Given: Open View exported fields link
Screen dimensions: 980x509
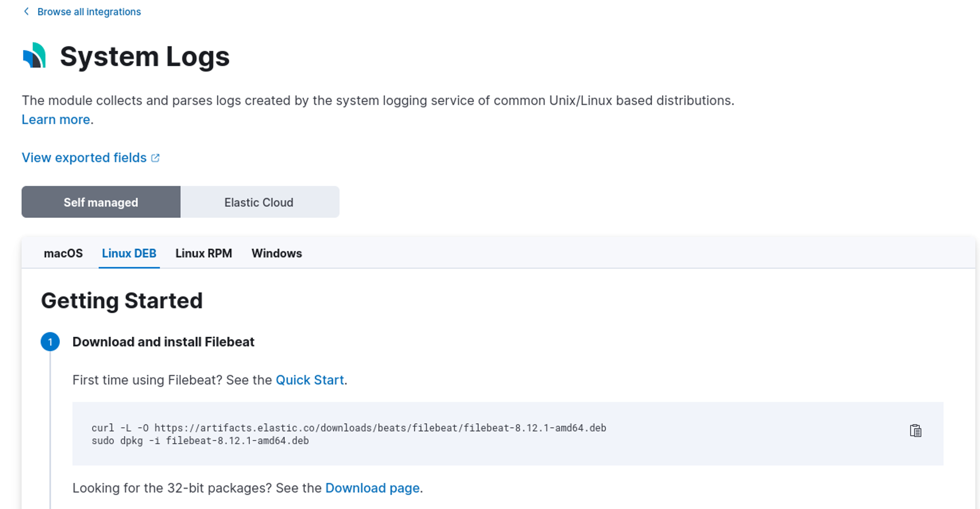Looking at the screenshot, I should coord(84,157).
